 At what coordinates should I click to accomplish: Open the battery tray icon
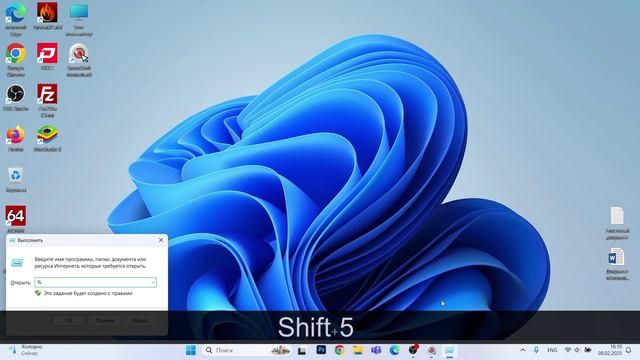588,350
